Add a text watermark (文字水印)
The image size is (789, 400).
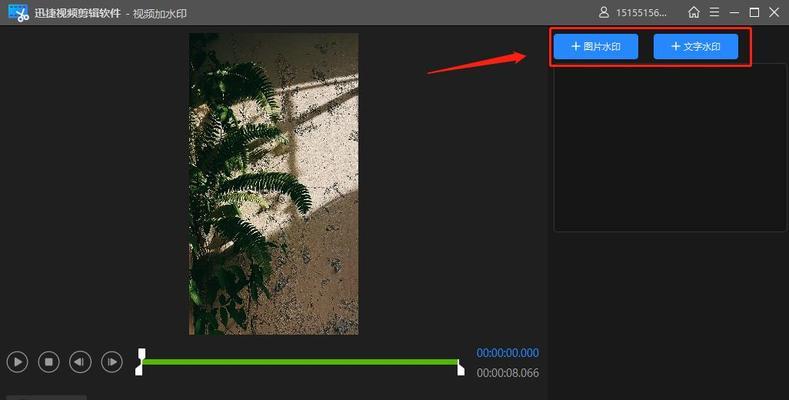(696, 47)
